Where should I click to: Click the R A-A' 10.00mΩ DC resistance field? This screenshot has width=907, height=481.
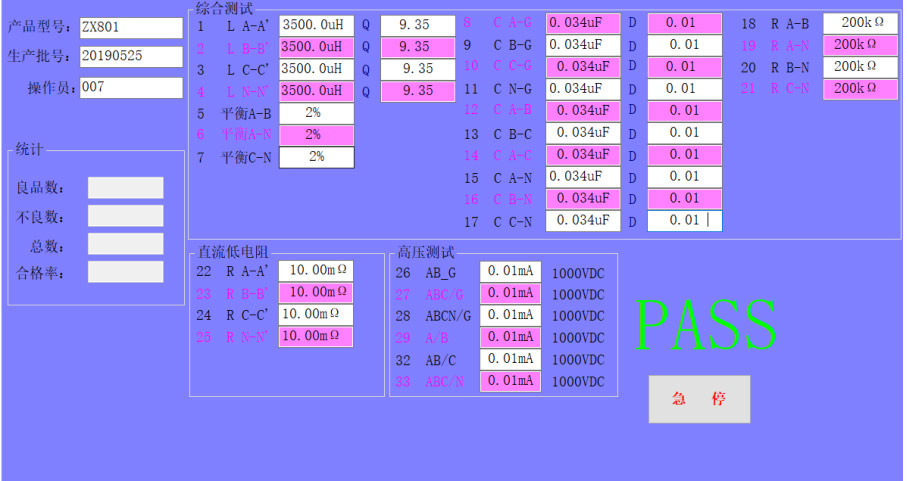[x=315, y=270]
